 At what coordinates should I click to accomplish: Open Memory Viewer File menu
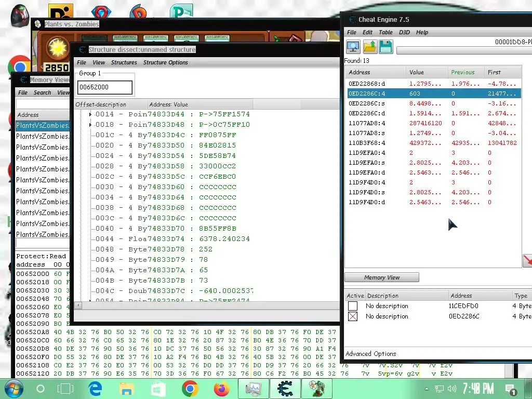click(x=23, y=92)
